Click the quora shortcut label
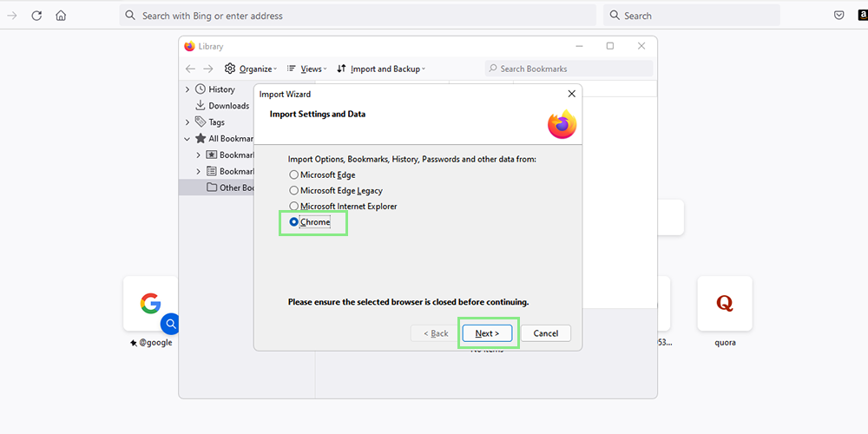This screenshot has height=434, width=868. click(x=725, y=343)
